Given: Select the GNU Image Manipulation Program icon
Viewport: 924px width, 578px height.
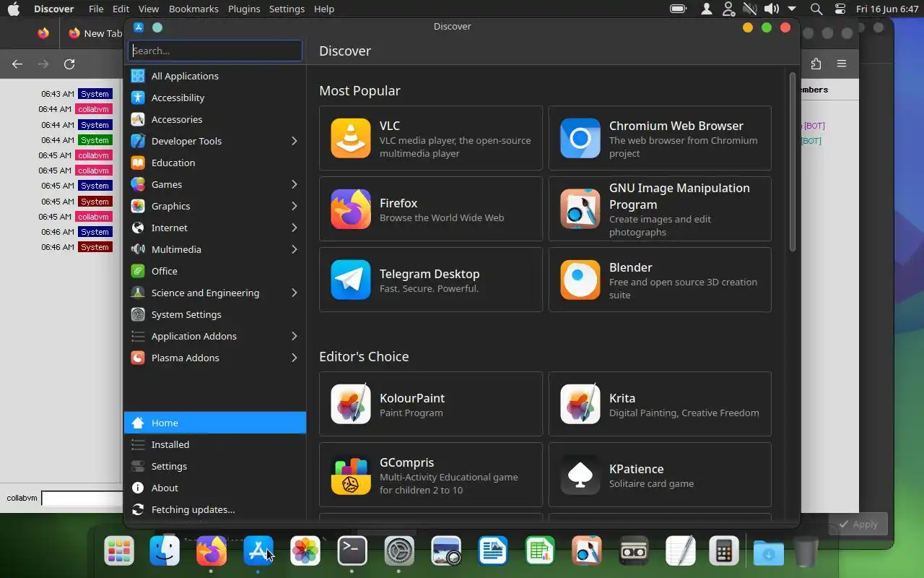Looking at the screenshot, I should pos(580,209).
